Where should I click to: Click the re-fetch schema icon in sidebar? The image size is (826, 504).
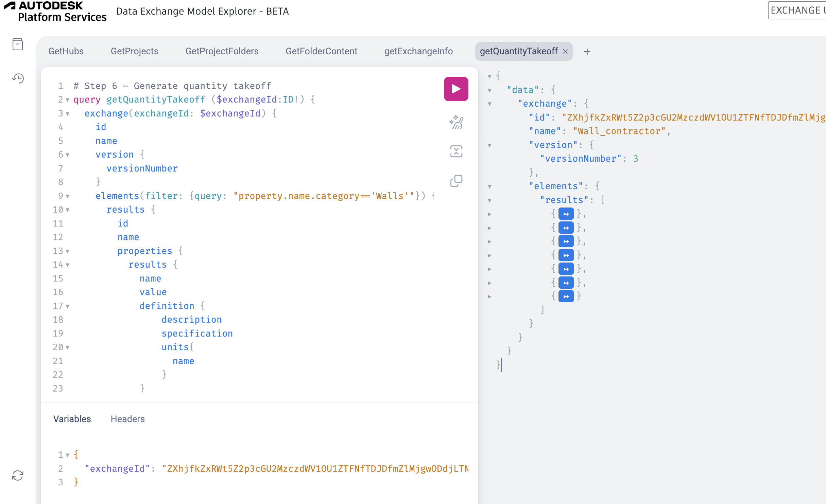18,475
